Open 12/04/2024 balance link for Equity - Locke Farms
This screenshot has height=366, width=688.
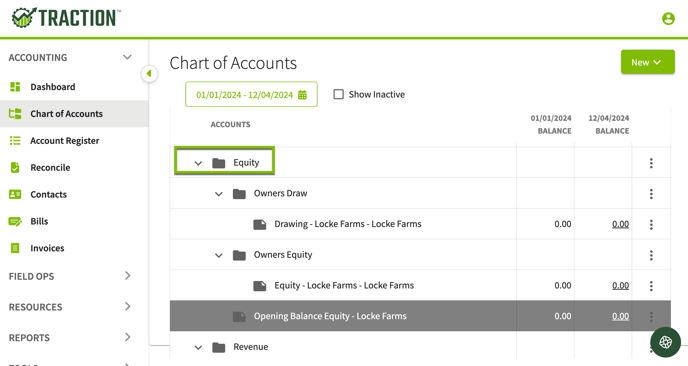[x=620, y=286]
